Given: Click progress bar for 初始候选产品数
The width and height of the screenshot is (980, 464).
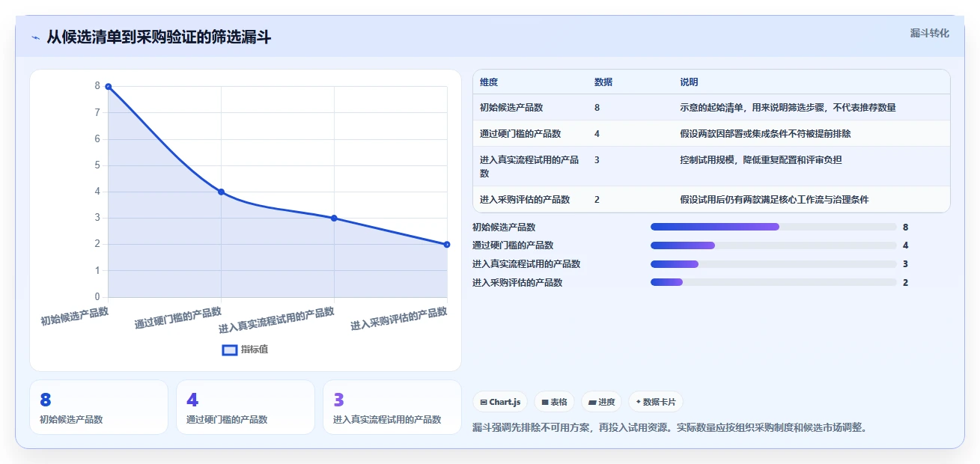Looking at the screenshot, I should [x=773, y=227].
